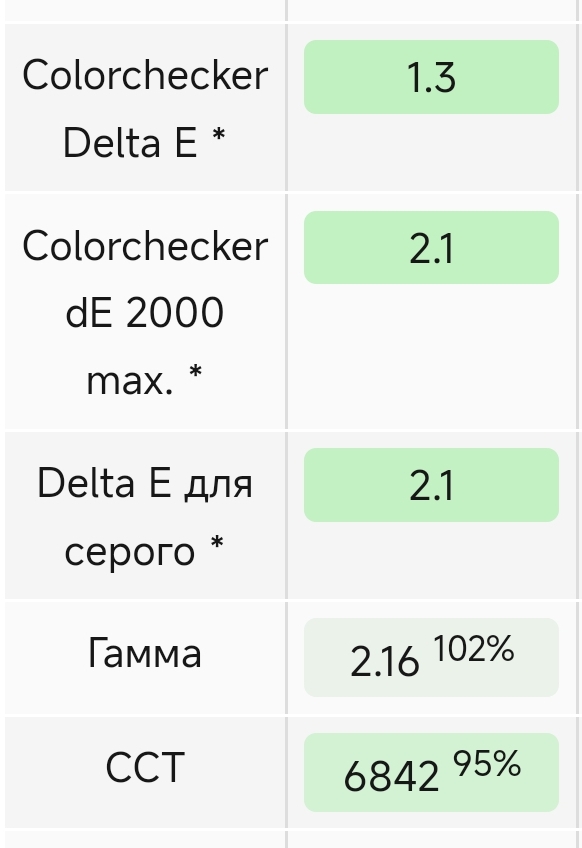The width and height of the screenshot is (582, 848).
Task: Select the 1.3 value badge
Action: coord(431,77)
